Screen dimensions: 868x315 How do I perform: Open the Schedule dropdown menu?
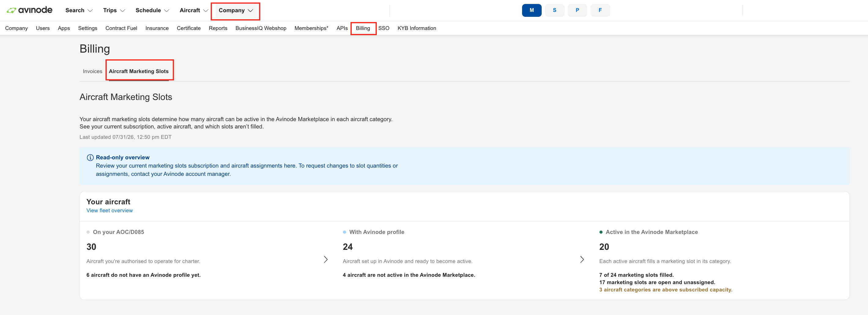[x=152, y=10]
